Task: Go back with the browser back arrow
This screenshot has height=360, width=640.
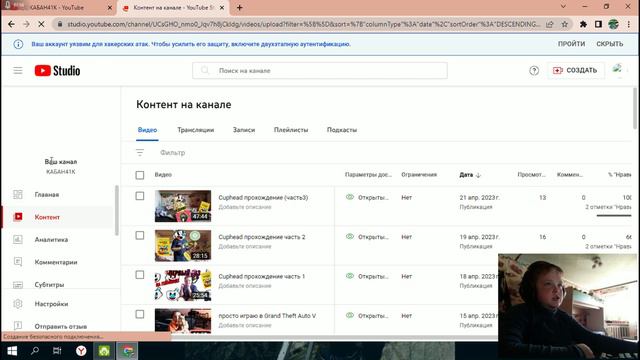Action: 11,24
